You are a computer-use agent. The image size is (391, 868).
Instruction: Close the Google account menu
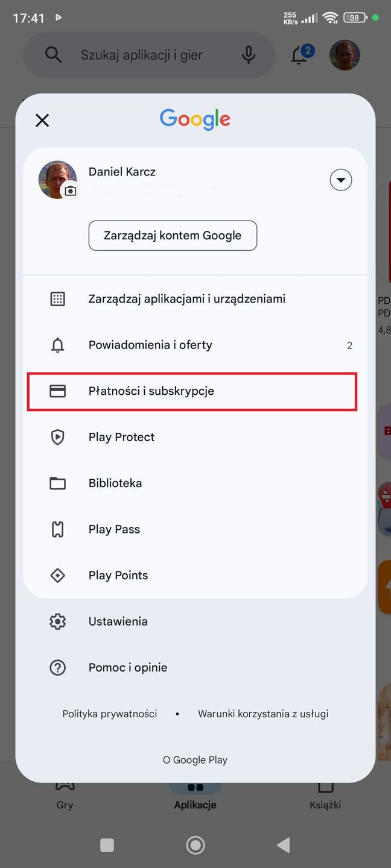[x=42, y=120]
